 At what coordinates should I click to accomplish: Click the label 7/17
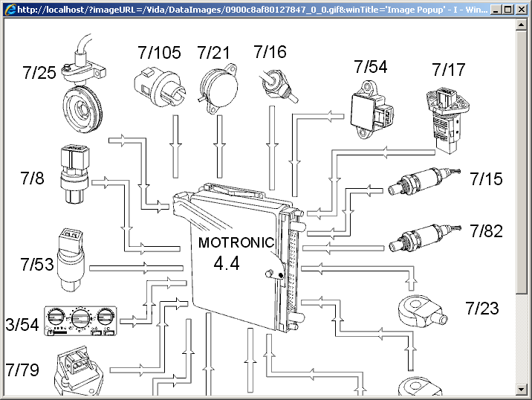pos(449,70)
